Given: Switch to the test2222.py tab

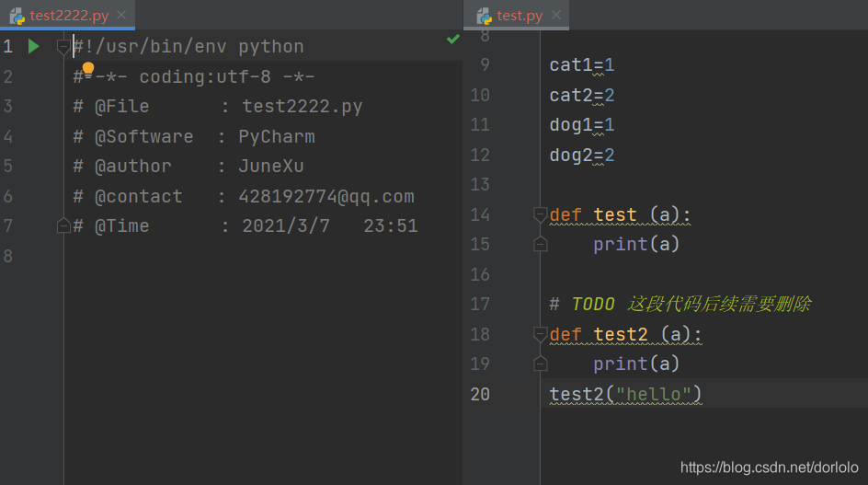Looking at the screenshot, I should click(x=69, y=16).
